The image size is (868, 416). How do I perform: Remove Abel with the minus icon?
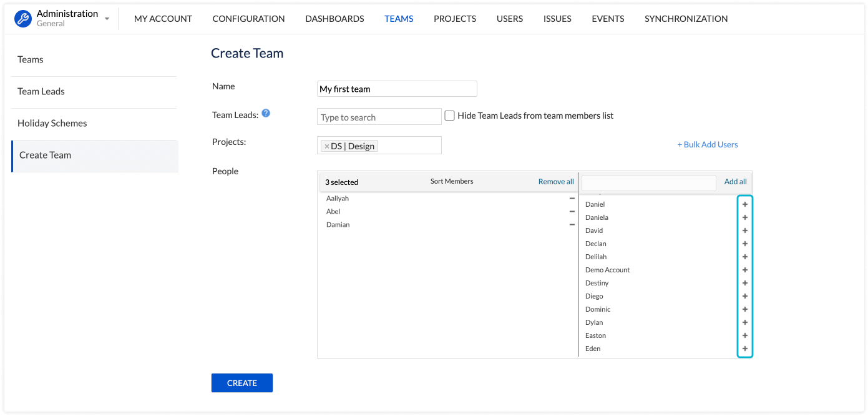572,212
